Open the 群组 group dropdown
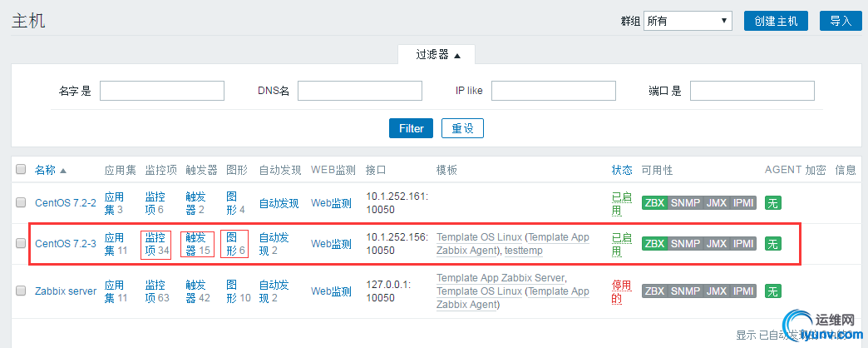868x348 pixels. point(688,21)
